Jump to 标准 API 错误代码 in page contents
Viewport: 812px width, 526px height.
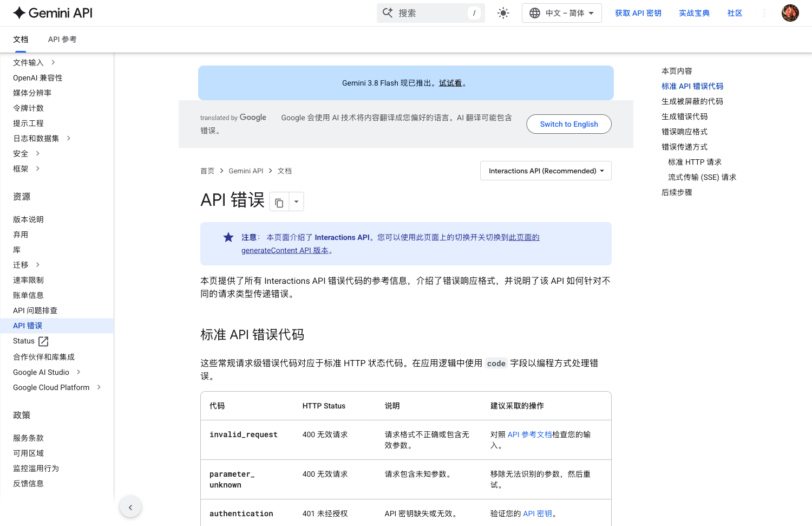click(x=692, y=86)
